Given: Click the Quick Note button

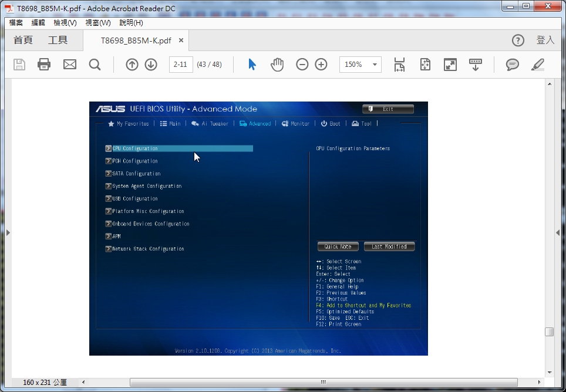Looking at the screenshot, I should click(338, 246).
